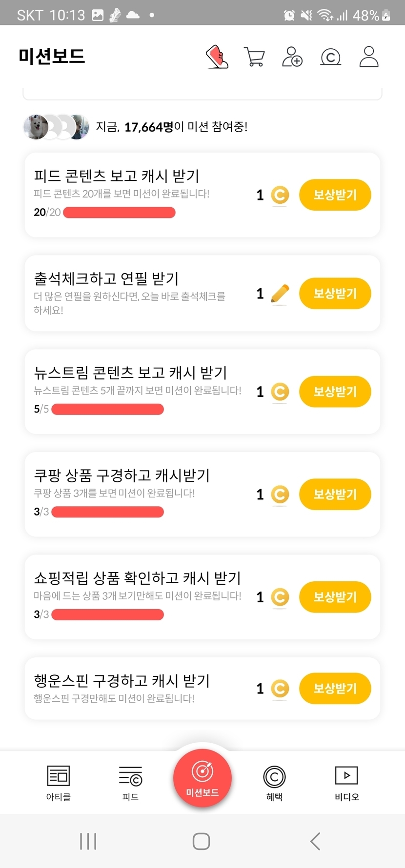
Task: Switch to the 아티클 tab
Action: 58,783
